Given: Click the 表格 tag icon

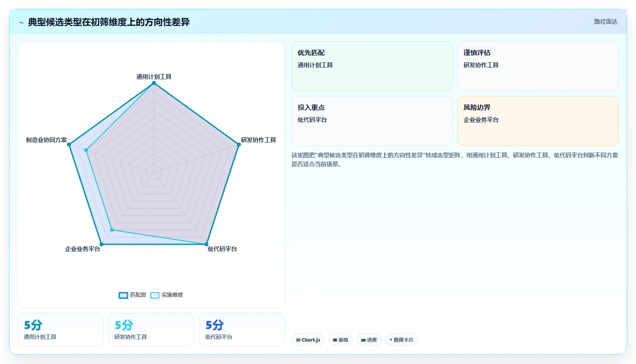Looking at the screenshot, I should point(335,340).
